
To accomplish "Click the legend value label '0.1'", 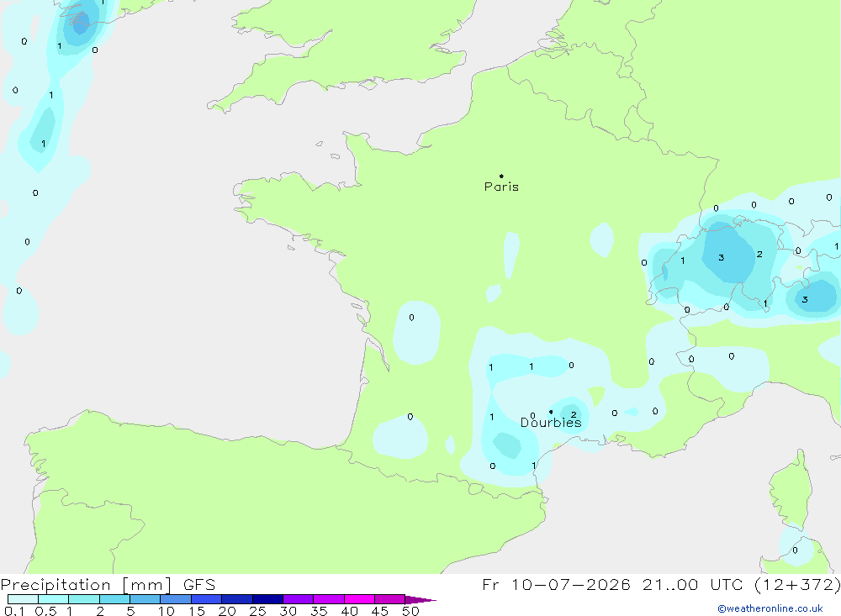I will pos(14,611).
